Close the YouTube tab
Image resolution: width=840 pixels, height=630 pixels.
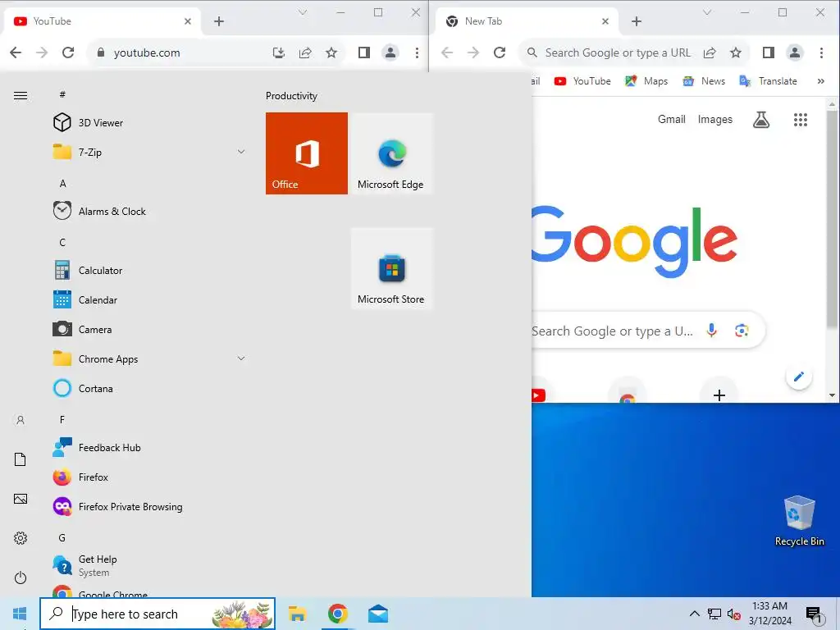(x=188, y=21)
